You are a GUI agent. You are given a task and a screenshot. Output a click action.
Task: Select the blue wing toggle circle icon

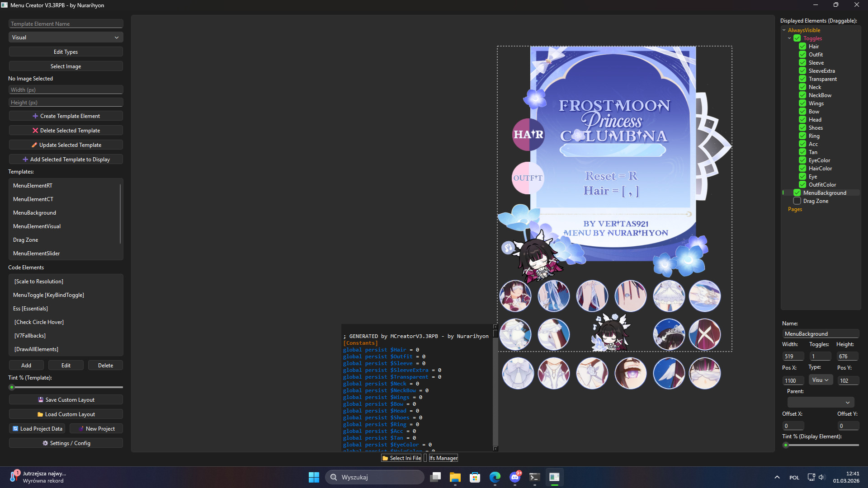(669, 373)
